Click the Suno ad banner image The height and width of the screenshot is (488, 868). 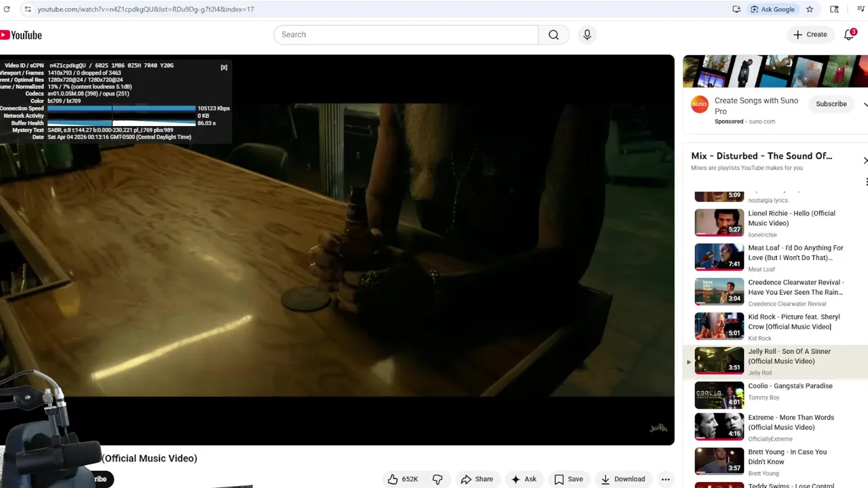coord(775,72)
